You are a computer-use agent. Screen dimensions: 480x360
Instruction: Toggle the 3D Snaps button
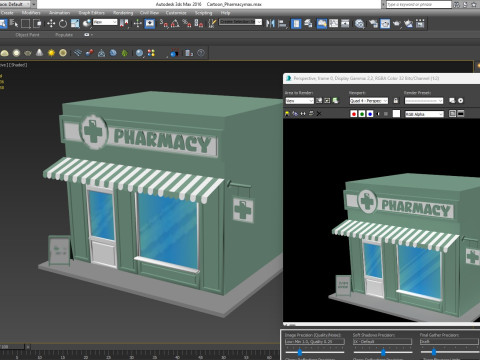tap(163, 23)
